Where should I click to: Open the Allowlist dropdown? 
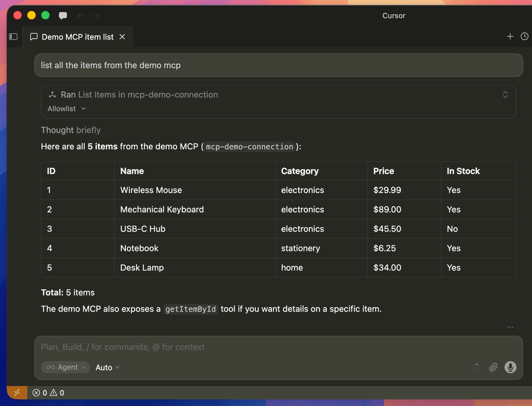(x=67, y=109)
